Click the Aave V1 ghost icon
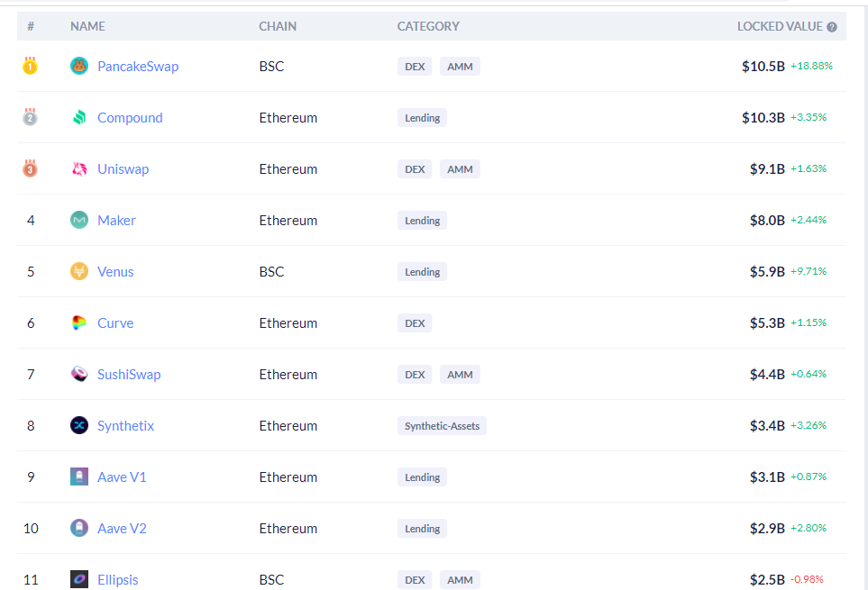This screenshot has height=590, width=868. click(x=79, y=477)
